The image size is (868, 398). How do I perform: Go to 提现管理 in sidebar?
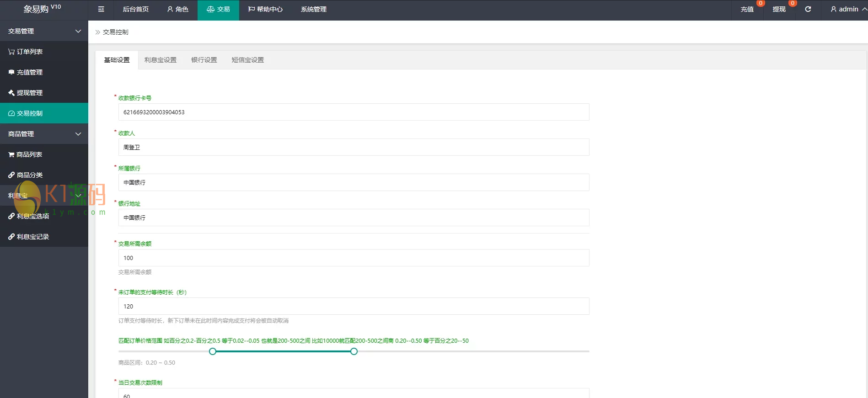[x=44, y=93]
